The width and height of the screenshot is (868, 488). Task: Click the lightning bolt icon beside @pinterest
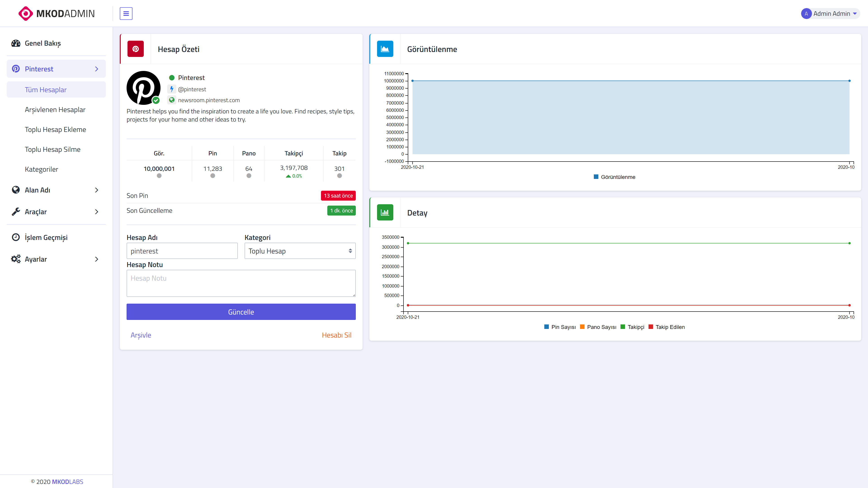[172, 89]
